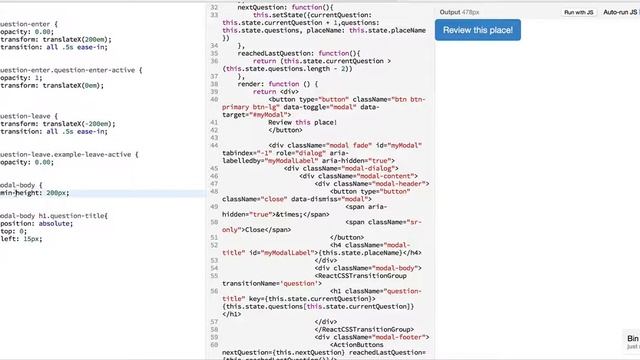
Task: Click the '</button>' closing tag on line 51
Action: tap(347, 238)
